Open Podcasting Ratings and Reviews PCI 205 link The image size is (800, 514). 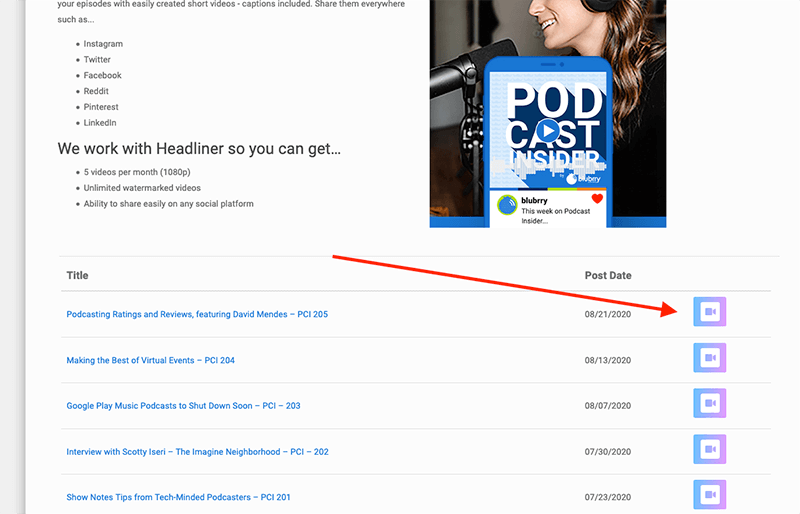click(197, 314)
